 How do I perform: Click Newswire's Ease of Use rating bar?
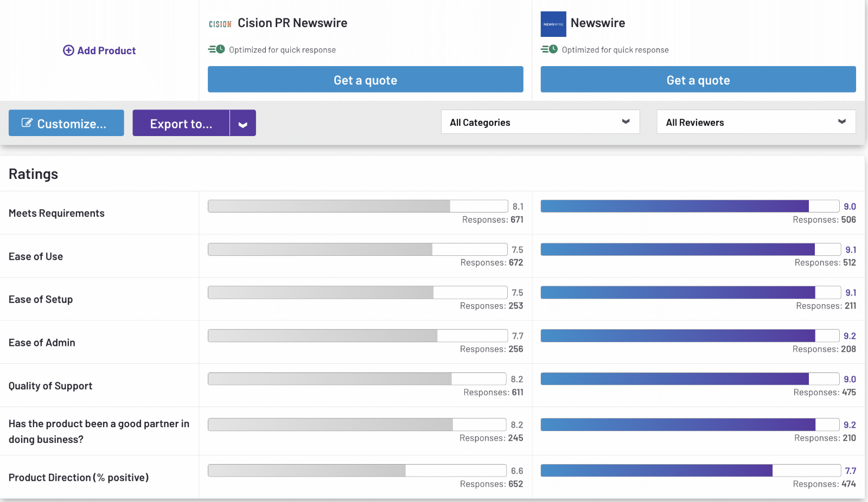click(690, 249)
